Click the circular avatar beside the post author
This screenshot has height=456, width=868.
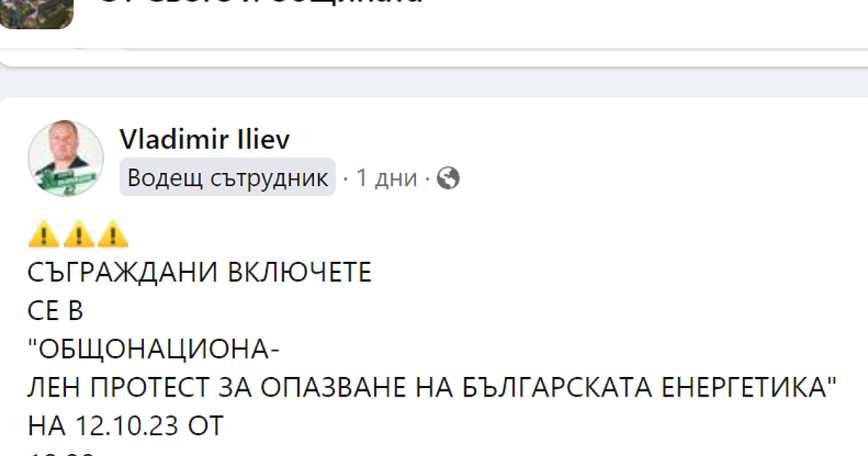pyautogui.click(x=69, y=158)
